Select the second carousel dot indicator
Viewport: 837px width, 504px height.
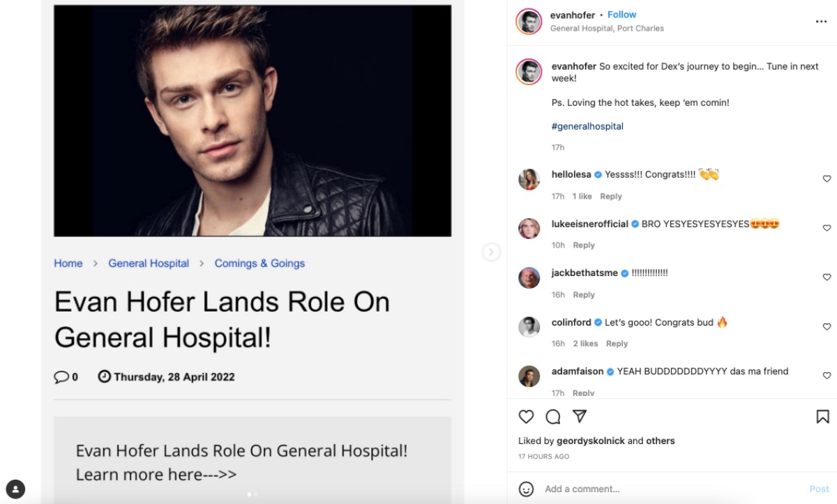point(256,494)
